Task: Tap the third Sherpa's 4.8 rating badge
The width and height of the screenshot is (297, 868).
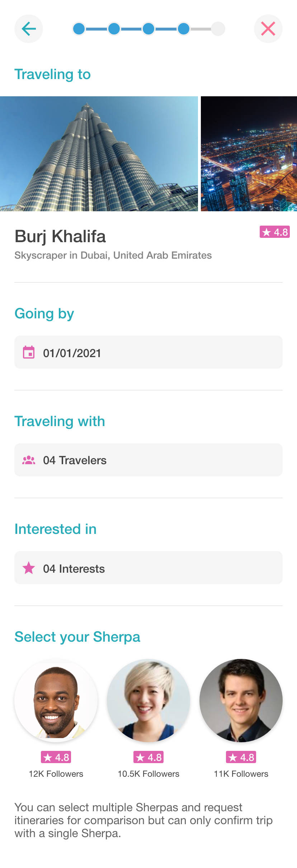Action: [x=241, y=757]
